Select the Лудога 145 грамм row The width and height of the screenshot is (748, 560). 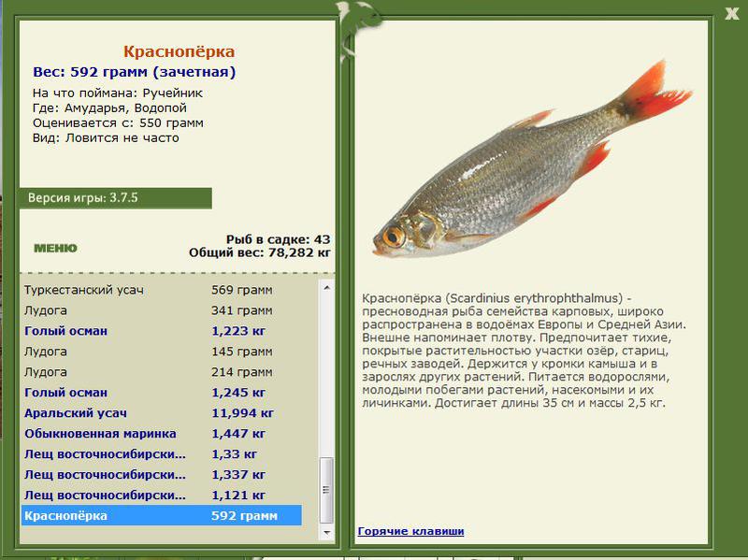click(x=161, y=352)
